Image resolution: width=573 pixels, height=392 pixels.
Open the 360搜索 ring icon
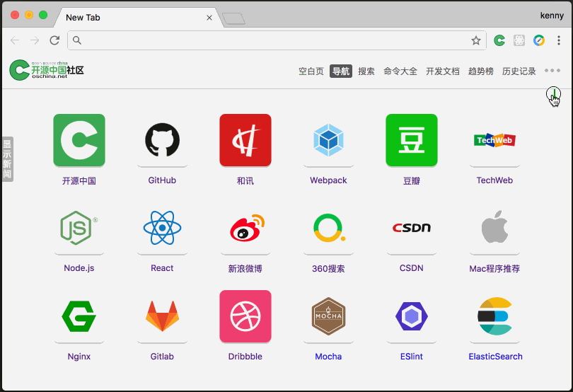pyautogui.click(x=329, y=228)
